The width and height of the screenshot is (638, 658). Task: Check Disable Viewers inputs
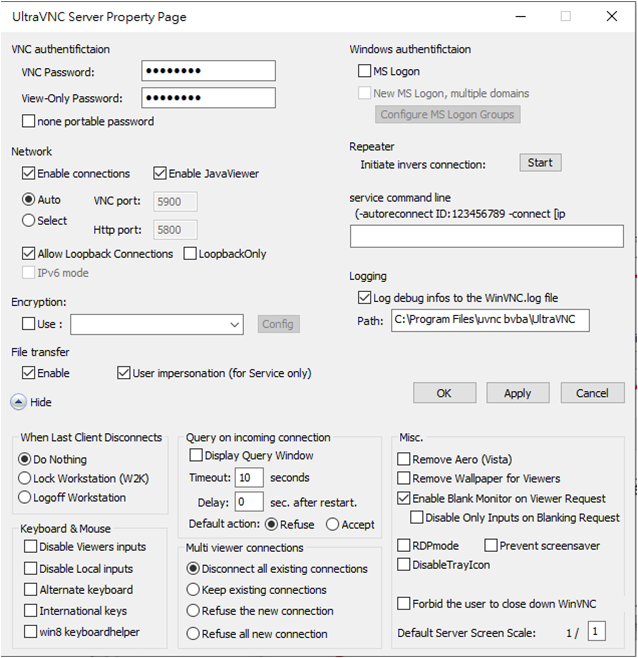[x=30, y=546]
